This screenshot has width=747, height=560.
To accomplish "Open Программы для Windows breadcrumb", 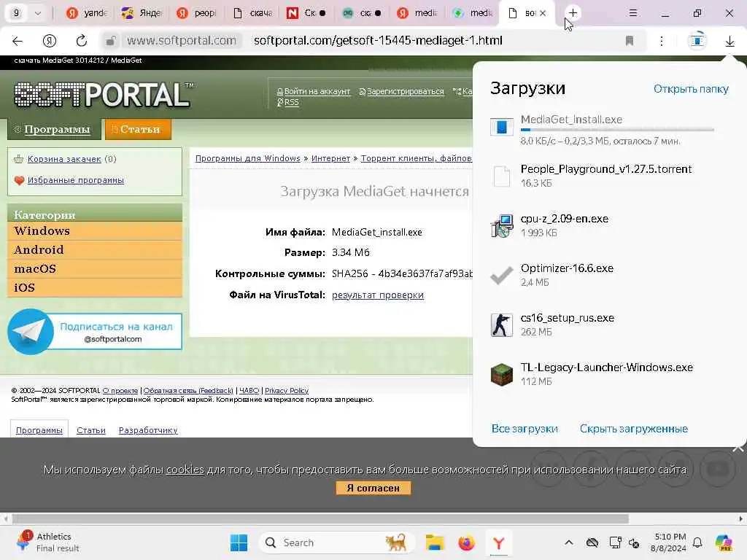I will pyautogui.click(x=248, y=158).
